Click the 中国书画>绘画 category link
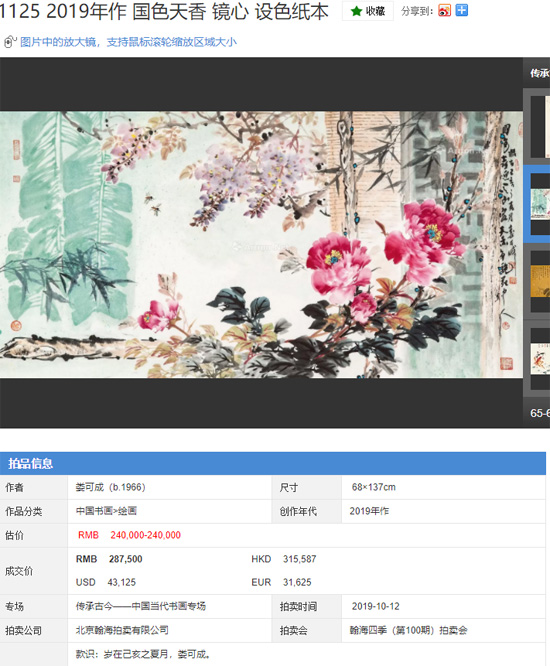 tap(106, 511)
